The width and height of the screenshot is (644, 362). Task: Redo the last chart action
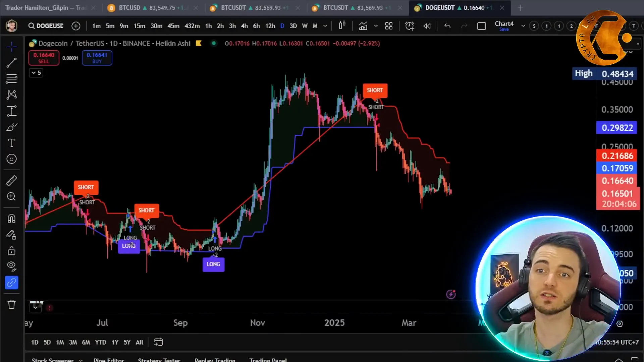(x=464, y=26)
